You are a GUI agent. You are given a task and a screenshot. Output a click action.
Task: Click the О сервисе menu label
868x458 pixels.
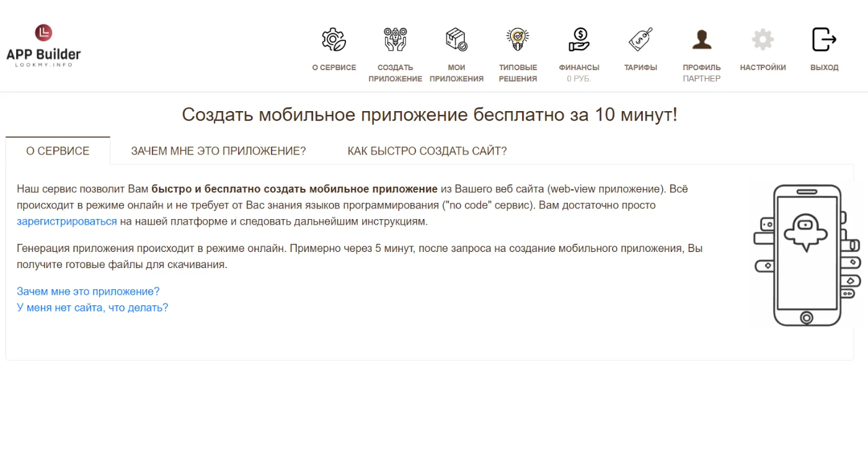[x=334, y=68]
